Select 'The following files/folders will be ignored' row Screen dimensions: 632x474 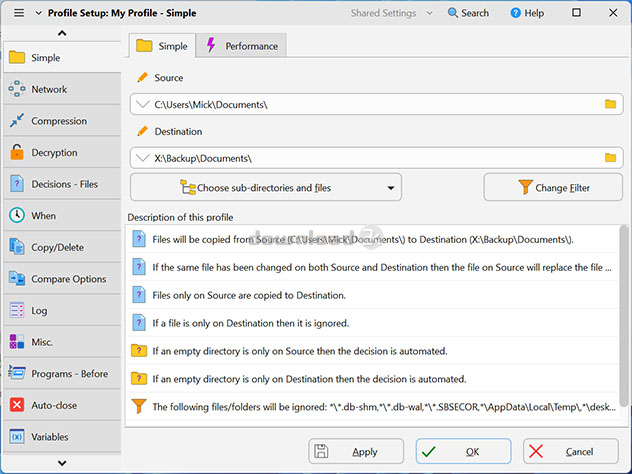(372, 406)
